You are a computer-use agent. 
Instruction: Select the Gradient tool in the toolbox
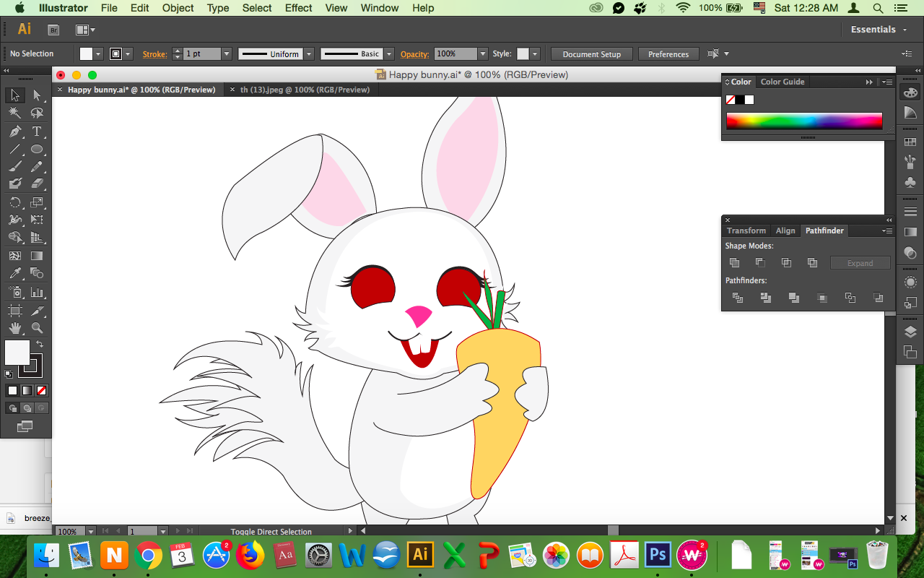click(37, 256)
